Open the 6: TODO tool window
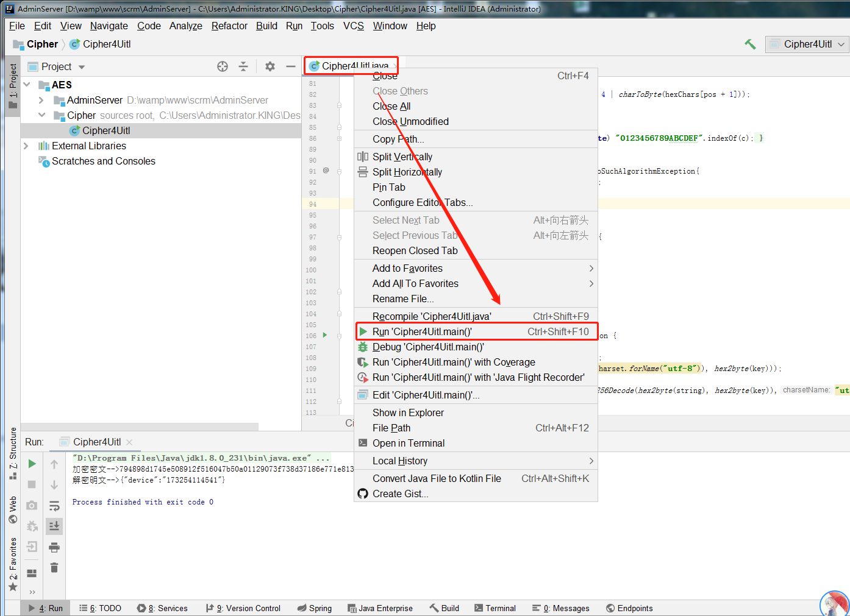Image resolution: width=850 pixels, height=616 pixels. 101,608
